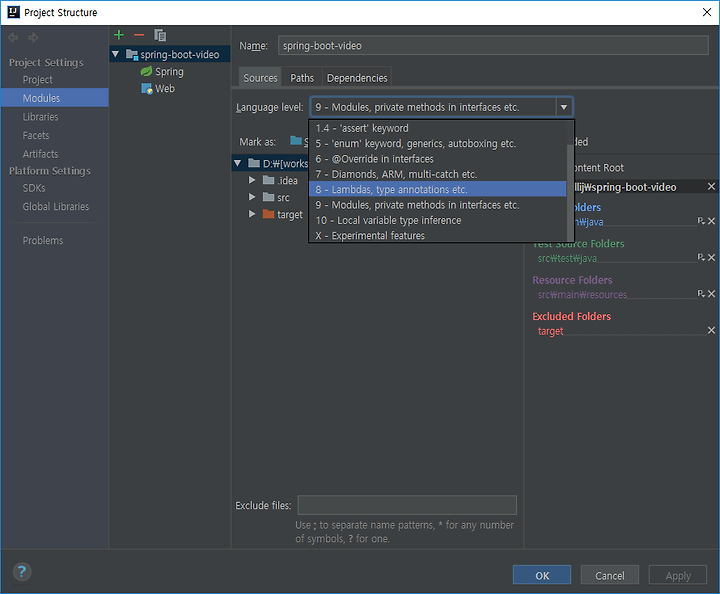Edit properties of the \java source folder

pyautogui.click(x=701, y=221)
